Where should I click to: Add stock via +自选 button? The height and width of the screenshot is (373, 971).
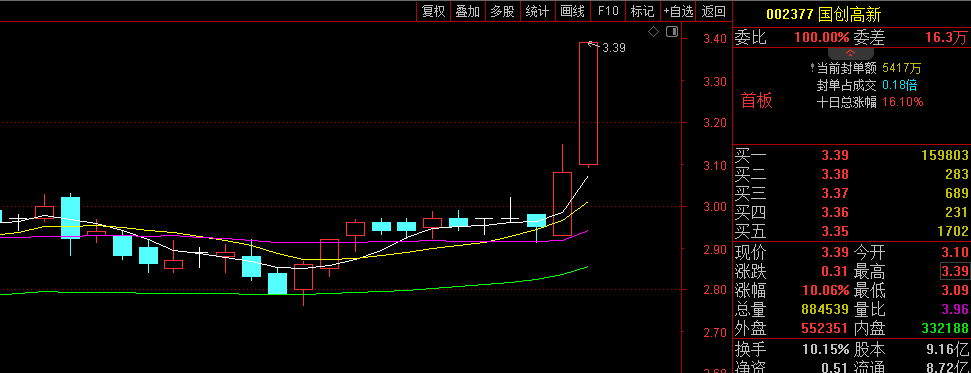tap(678, 11)
